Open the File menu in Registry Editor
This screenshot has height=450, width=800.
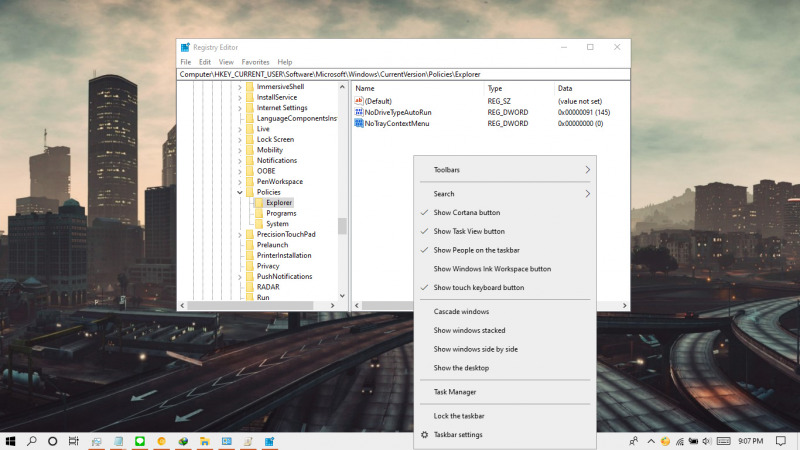point(186,62)
